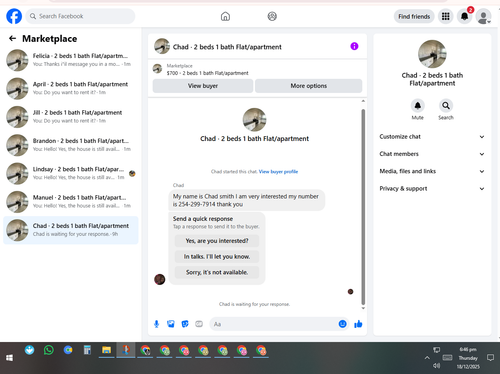The height and width of the screenshot is (374, 500).
Task: Open File Explorer from the taskbar
Action: pyautogui.click(x=106, y=350)
